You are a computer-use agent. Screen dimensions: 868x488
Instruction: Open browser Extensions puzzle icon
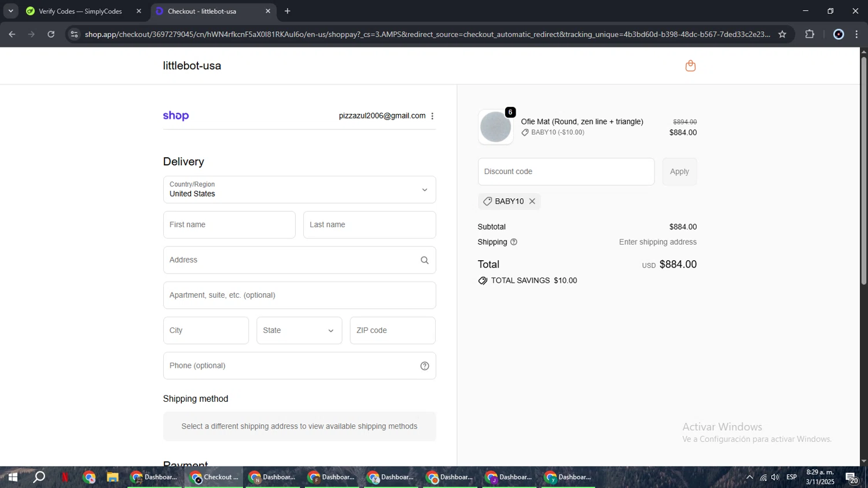pos(810,34)
